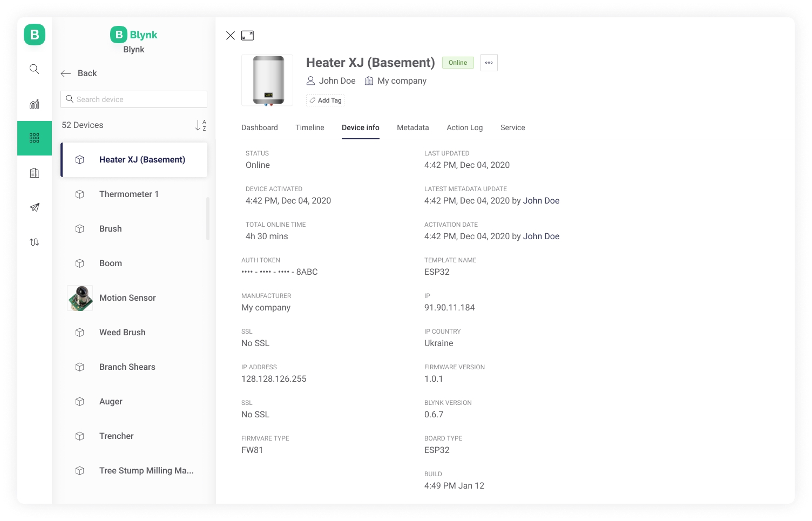
Task: Open the analytics chart icon in sidebar
Action: tap(34, 104)
